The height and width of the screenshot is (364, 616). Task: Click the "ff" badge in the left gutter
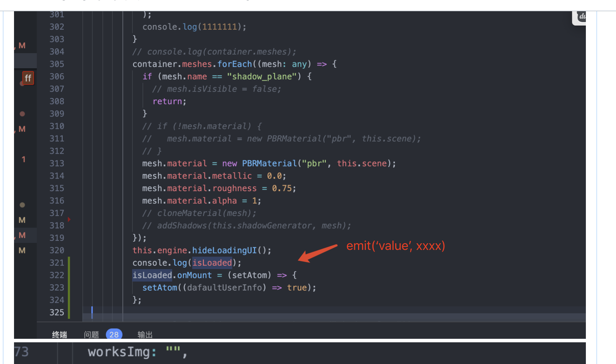[x=28, y=78]
